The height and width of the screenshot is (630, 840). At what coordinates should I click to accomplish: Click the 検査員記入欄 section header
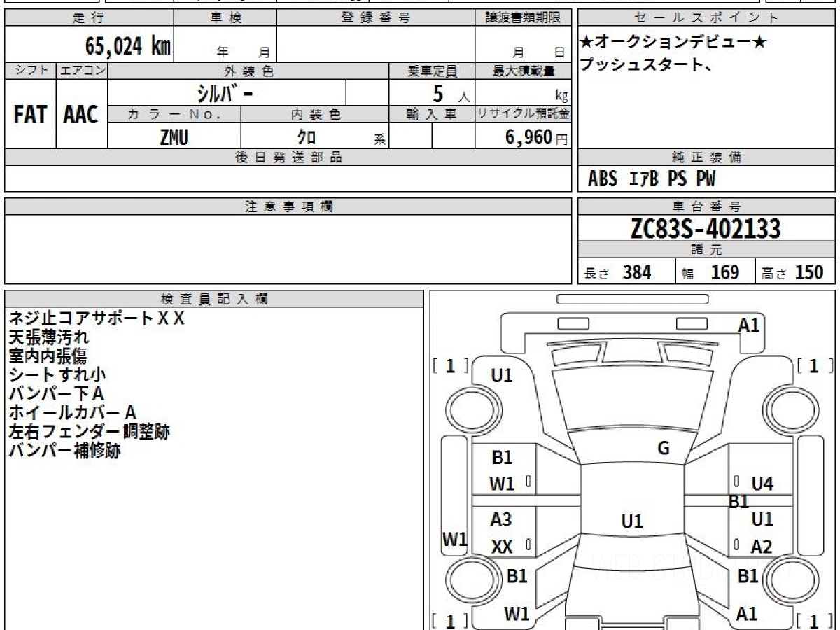(x=214, y=299)
